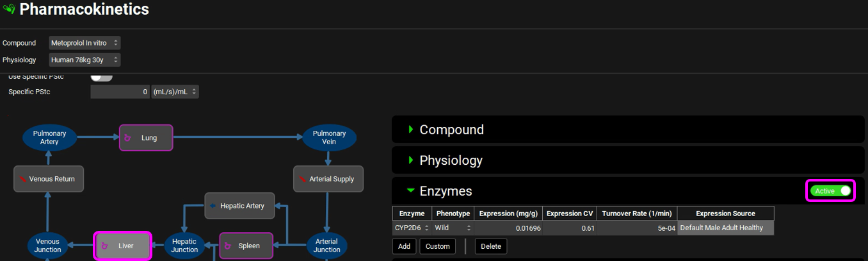Image resolution: width=868 pixels, height=261 pixels.
Task: Select the Spleen node icon
Action: point(229,246)
